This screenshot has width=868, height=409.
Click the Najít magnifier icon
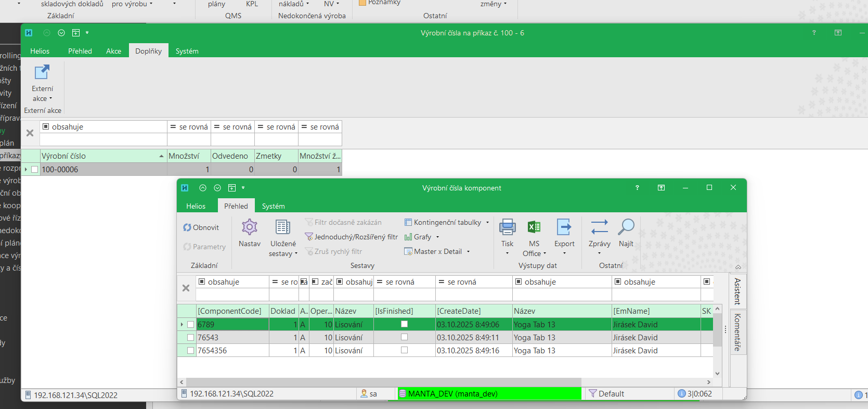pyautogui.click(x=626, y=227)
